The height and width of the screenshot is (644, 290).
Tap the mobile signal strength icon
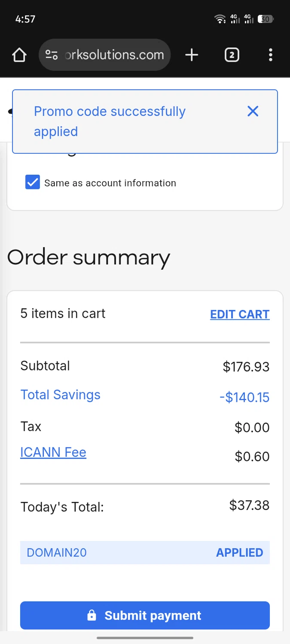[235, 19]
